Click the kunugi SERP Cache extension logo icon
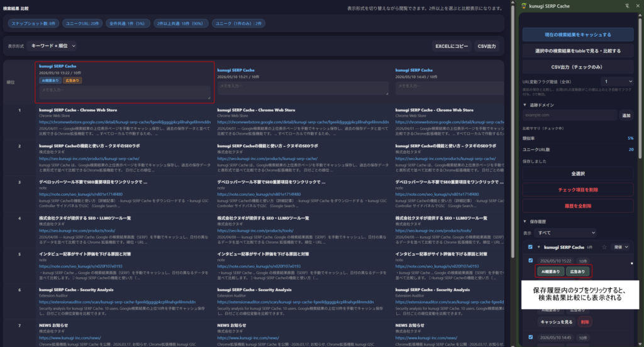644x347 pixels. (524, 6)
